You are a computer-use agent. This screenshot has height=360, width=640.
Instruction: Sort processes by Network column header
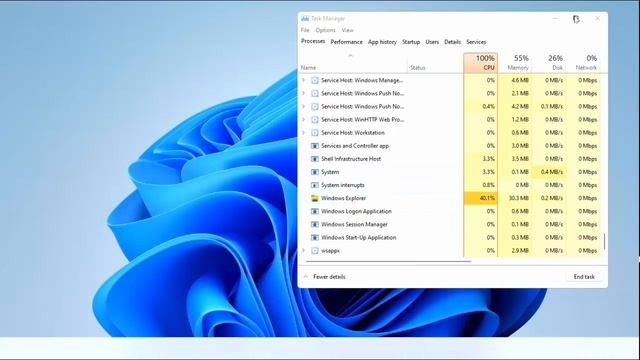tap(583, 63)
